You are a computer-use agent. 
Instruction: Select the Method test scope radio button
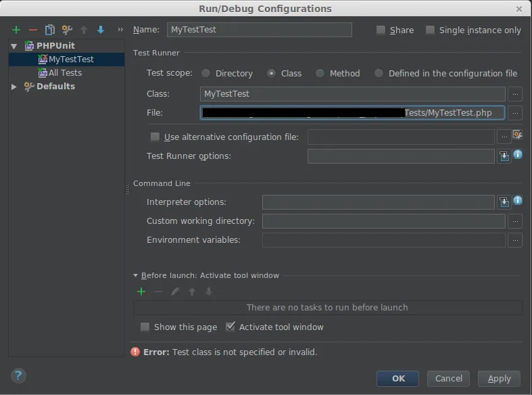[320, 73]
